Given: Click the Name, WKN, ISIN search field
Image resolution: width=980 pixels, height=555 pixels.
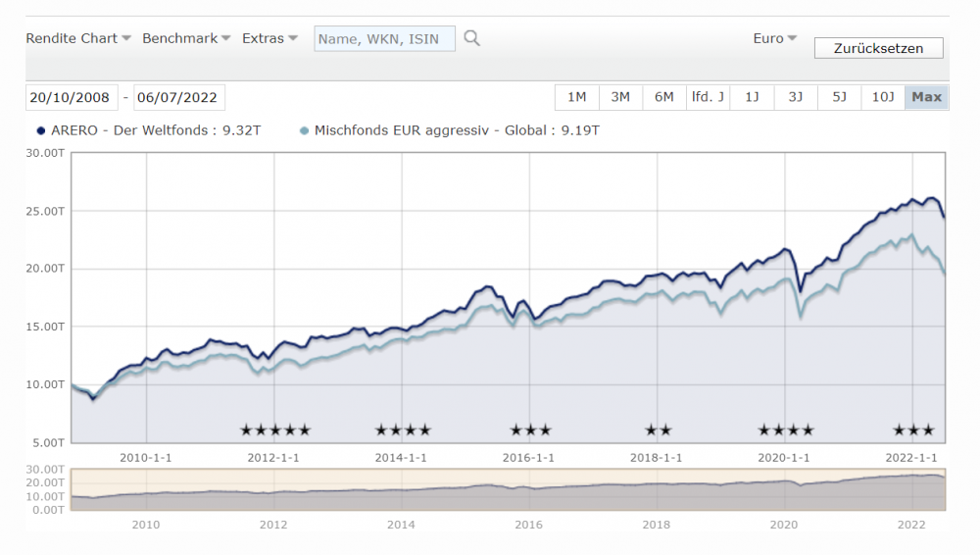Looking at the screenshot, I should tap(384, 39).
